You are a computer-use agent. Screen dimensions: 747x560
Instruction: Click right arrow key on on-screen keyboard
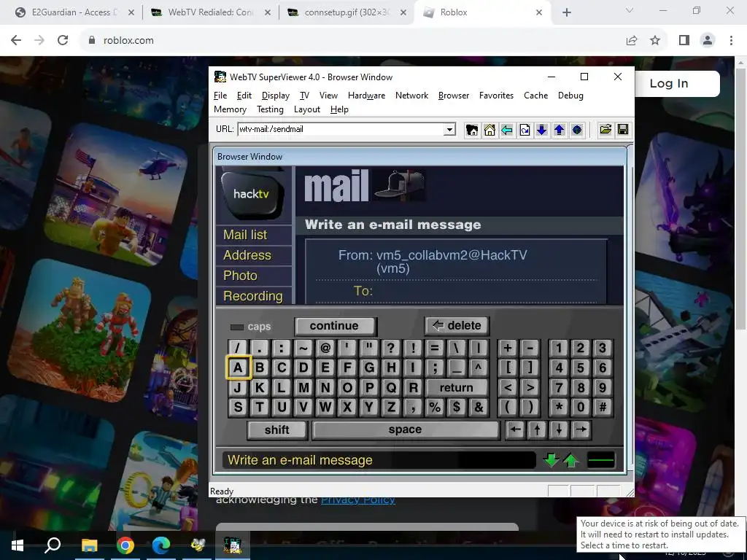click(x=581, y=429)
